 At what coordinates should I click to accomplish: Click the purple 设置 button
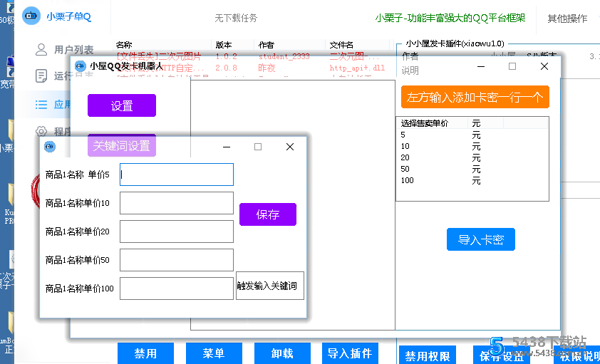(122, 105)
